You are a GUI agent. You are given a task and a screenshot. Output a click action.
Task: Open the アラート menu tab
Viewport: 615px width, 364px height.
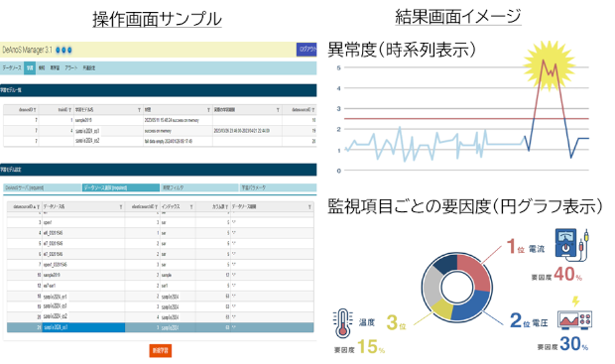click(71, 67)
